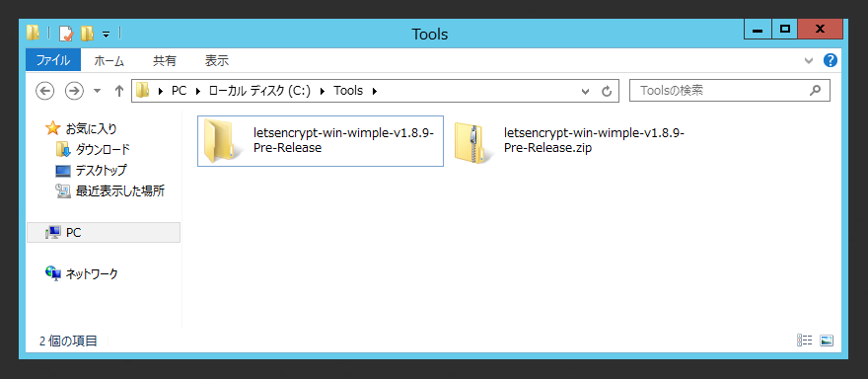Viewport: 868px width, 379px height.
Task: Select ローカル ディスク (C:) breadcrumb
Action: pos(259,91)
